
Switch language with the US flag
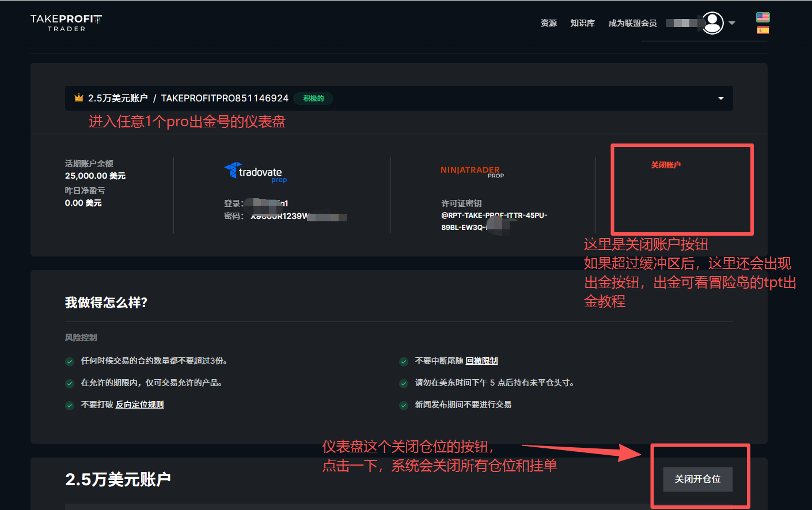[762, 17]
